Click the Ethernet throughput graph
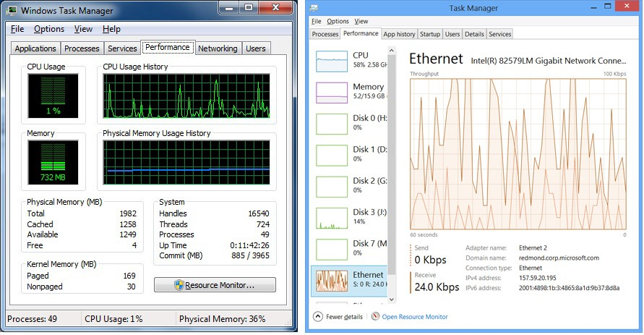Viewport: 644px width, 335px height. (518, 153)
